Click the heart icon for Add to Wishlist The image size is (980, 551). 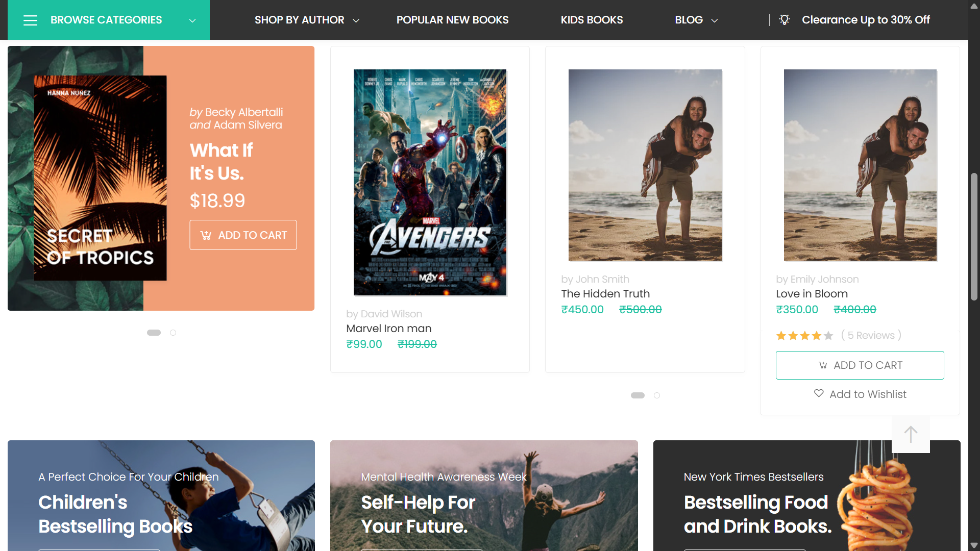(819, 393)
